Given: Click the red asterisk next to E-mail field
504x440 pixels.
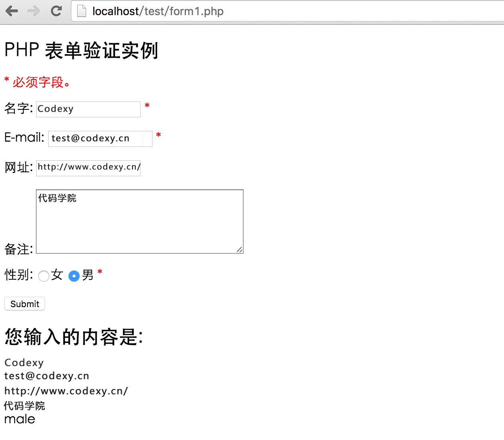Looking at the screenshot, I should tap(158, 135).
